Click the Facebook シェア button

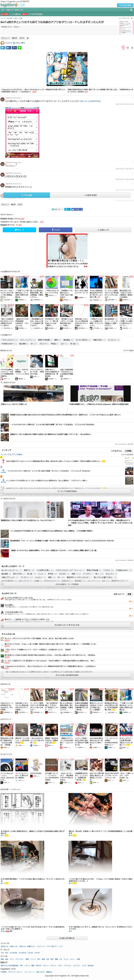[56, 230]
